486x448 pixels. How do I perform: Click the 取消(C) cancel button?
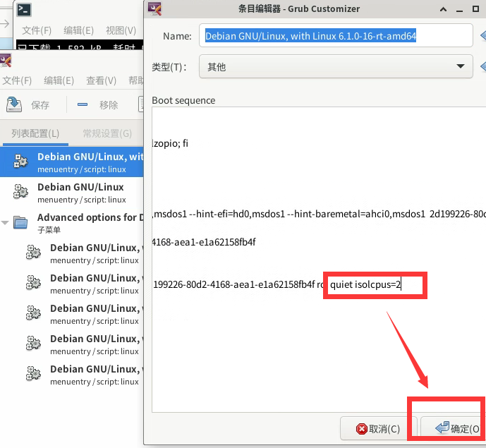378,429
